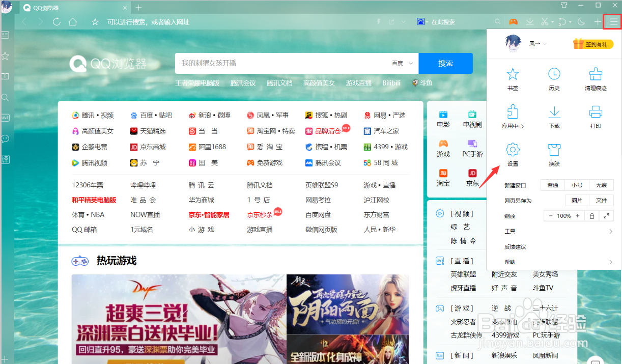This screenshot has width=622, height=364.
Task: Click the restore closed tabs undo icon
Action: 562,22
